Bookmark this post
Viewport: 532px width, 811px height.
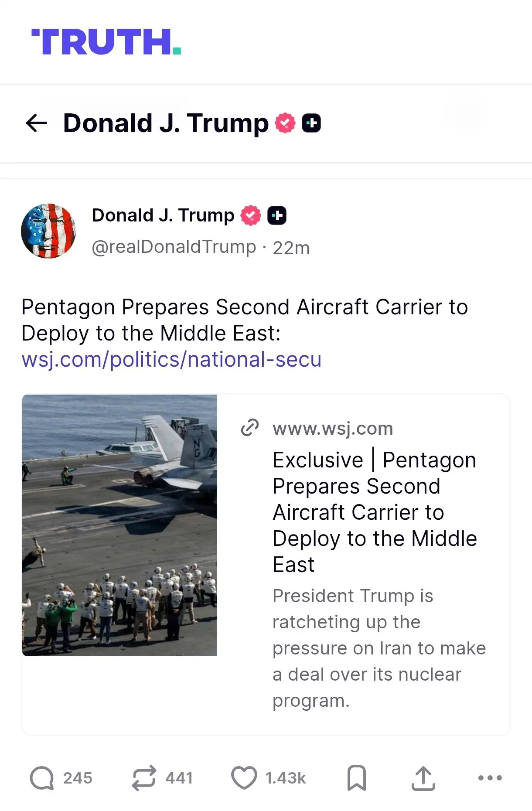click(x=356, y=778)
